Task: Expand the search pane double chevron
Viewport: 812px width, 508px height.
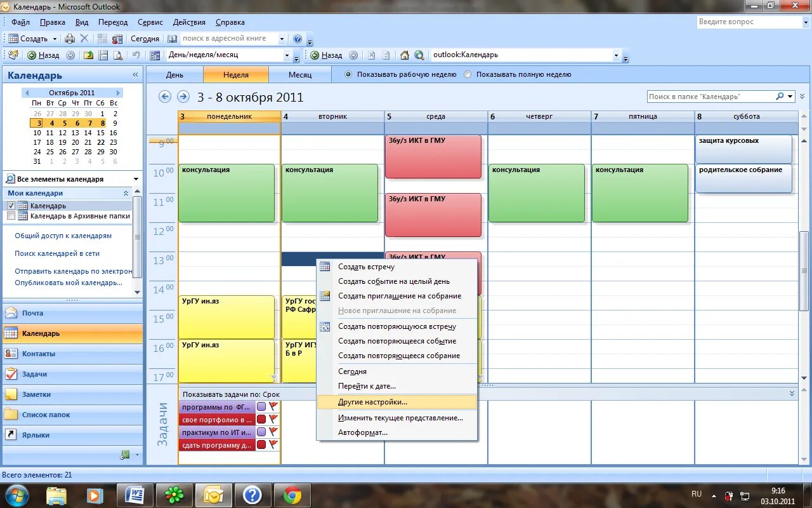Action: click(802, 97)
